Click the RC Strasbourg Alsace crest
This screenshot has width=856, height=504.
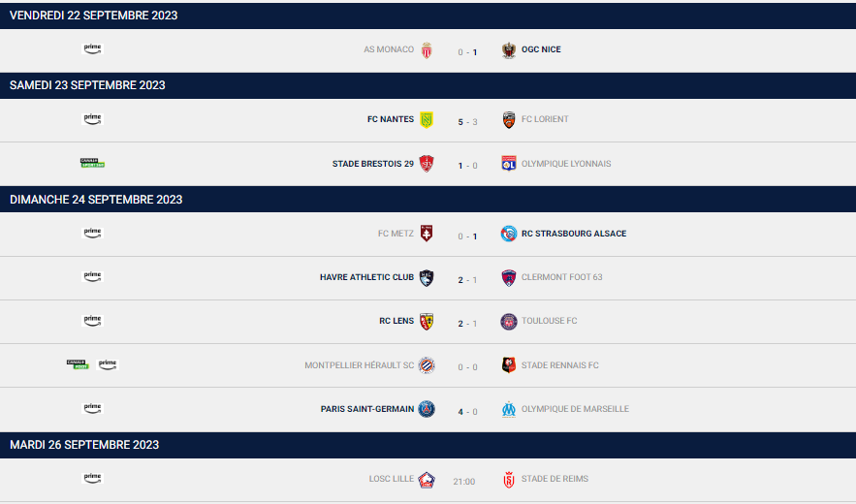(x=509, y=234)
